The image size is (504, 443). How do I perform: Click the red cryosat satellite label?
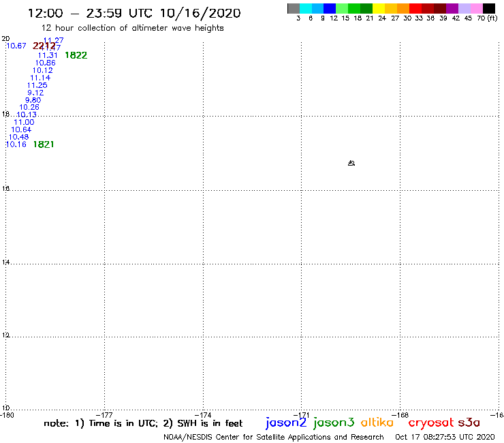pos(431,423)
